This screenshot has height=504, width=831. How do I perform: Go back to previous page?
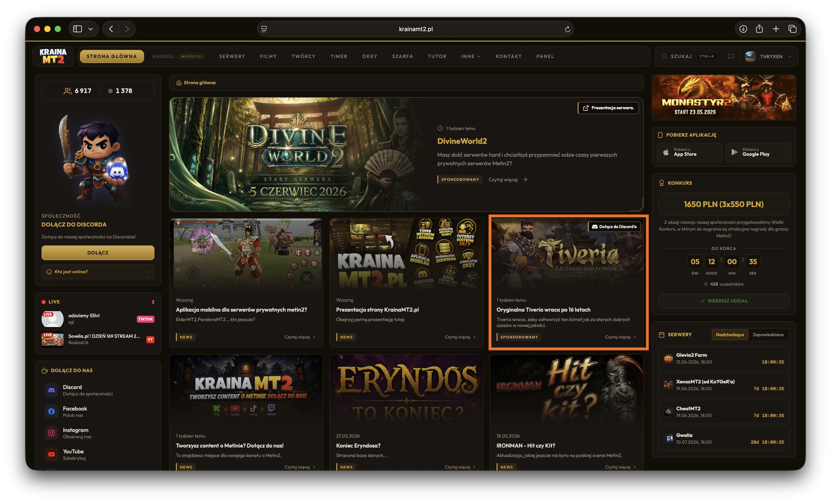pyautogui.click(x=111, y=29)
